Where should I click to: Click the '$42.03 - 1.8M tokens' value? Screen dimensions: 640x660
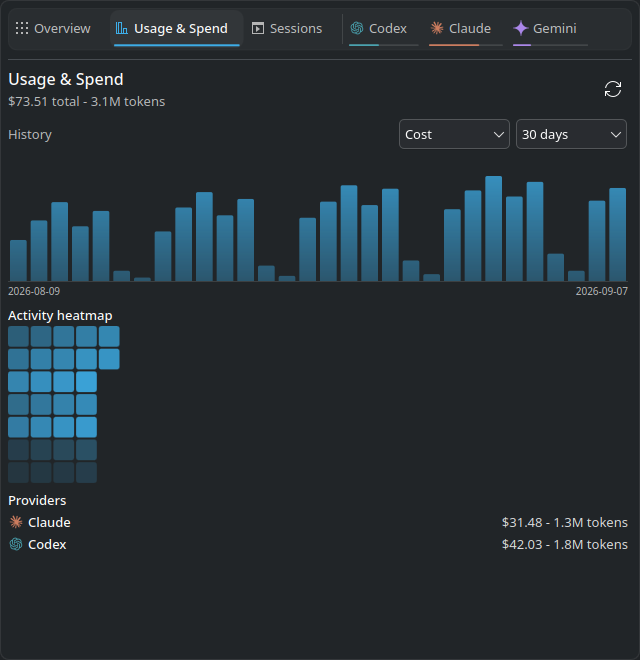coord(565,544)
